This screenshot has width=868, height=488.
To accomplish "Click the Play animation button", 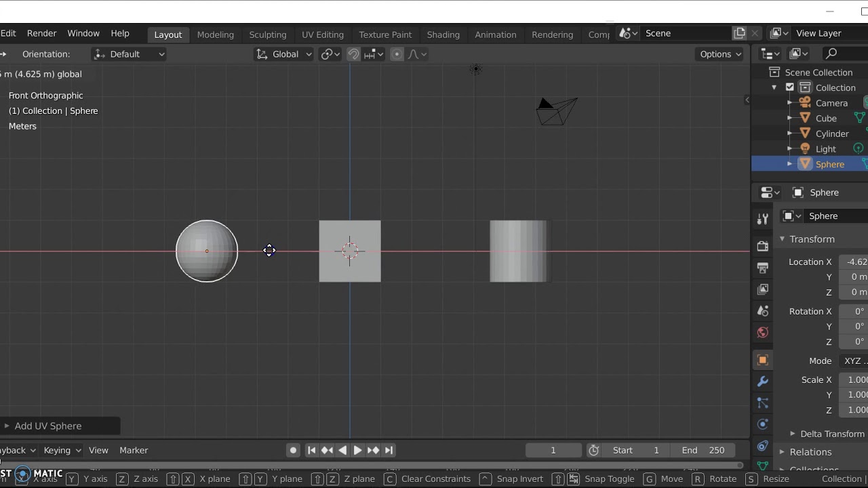I will pyautogui.click(x=357, y=450).
